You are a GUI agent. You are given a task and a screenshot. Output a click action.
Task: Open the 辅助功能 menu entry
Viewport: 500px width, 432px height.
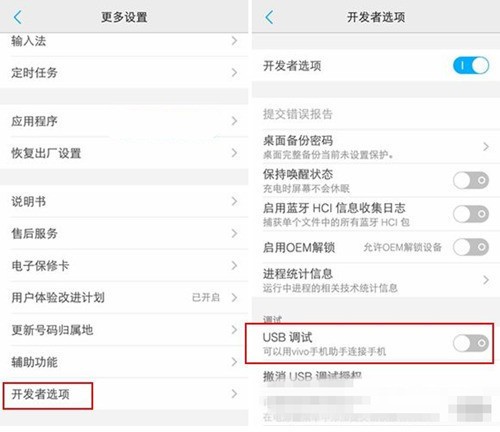(x=124, y=362)
